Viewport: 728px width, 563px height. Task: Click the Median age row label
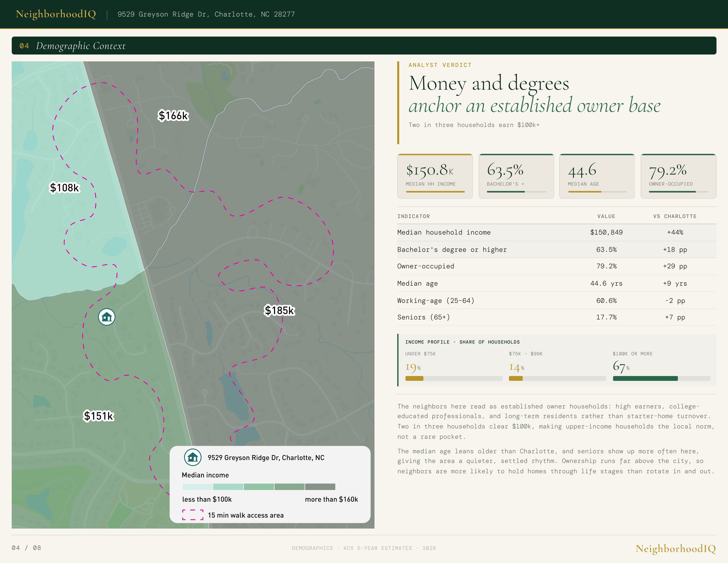click(417, 283)
